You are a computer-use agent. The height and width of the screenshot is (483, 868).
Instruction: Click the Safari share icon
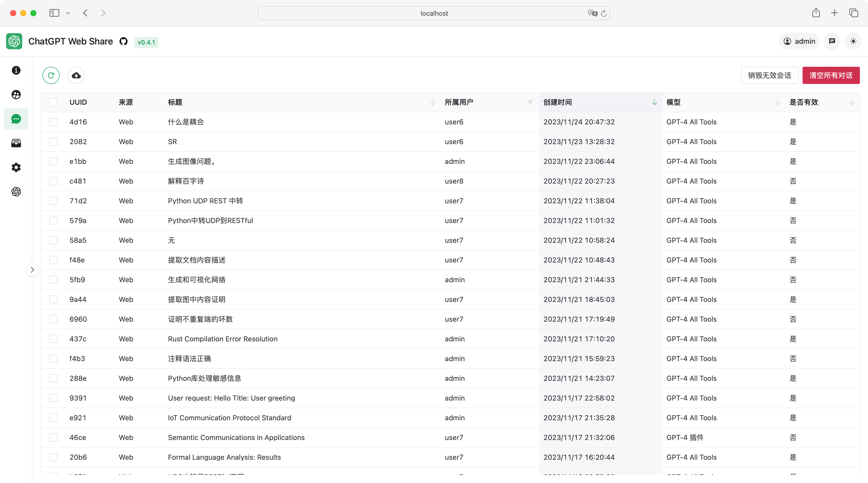816,13
